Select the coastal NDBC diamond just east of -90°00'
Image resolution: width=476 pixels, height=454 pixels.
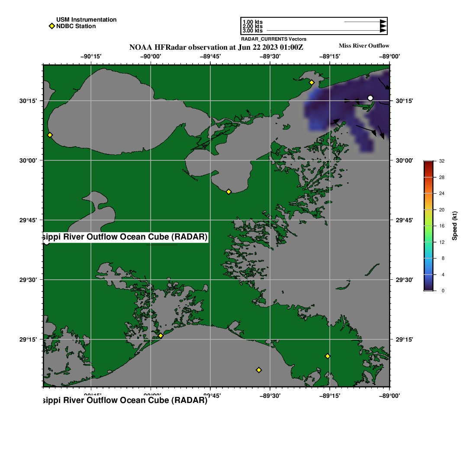click(x=161, y=336)
